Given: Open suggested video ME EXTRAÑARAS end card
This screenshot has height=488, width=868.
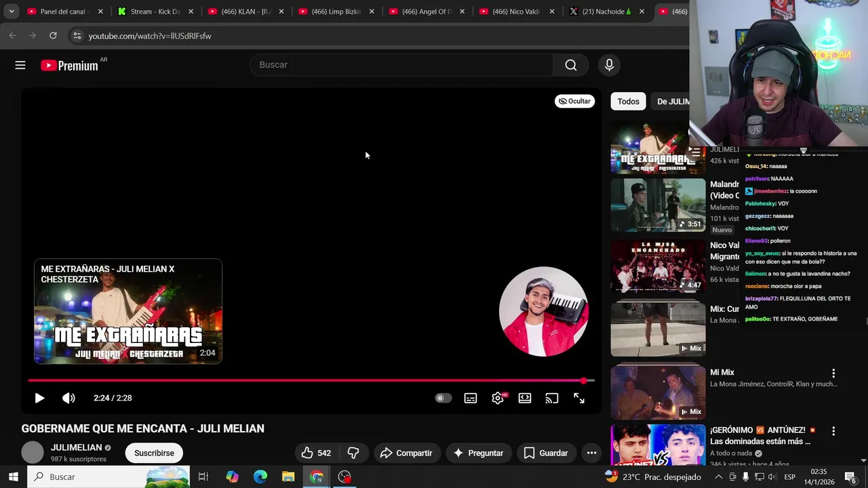Looking at the screenshot, I should pos(128,311).
